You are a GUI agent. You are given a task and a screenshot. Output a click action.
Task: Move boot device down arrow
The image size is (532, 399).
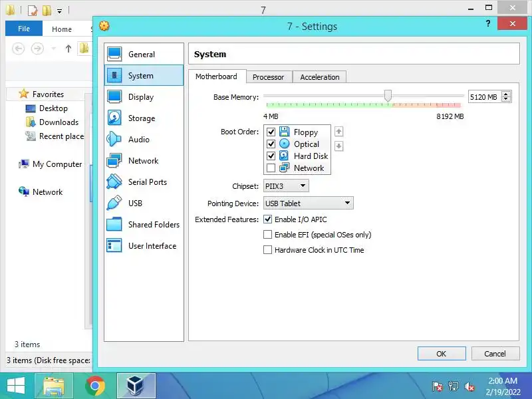[x=338, y=146]
